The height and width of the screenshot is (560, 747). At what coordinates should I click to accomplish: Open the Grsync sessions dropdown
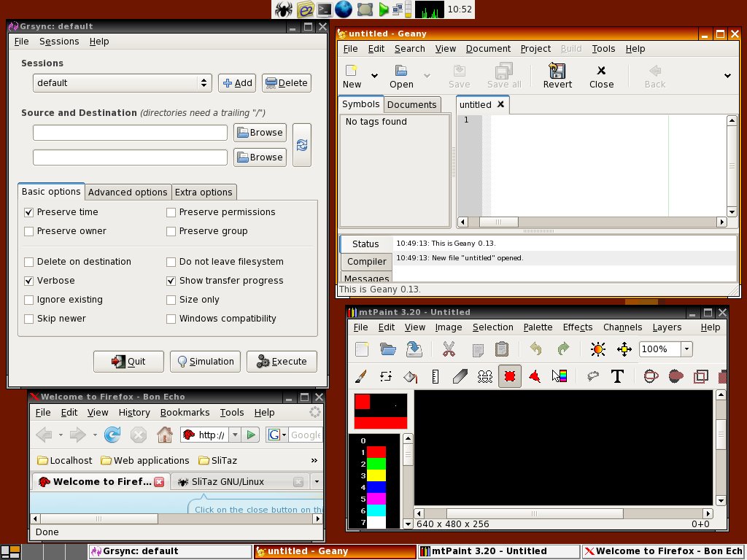123,83
